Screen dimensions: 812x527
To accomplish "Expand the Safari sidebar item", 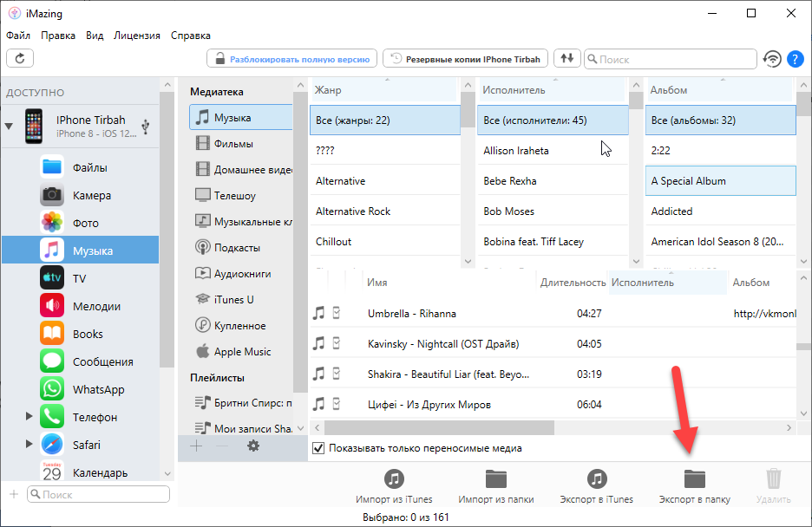I will pos(29,445).
